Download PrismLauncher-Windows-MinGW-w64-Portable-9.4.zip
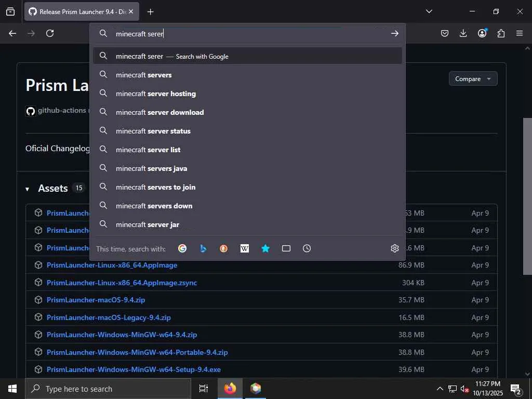Screen dimensions: 532x399 pyautogui.click(x=137, y=352)
